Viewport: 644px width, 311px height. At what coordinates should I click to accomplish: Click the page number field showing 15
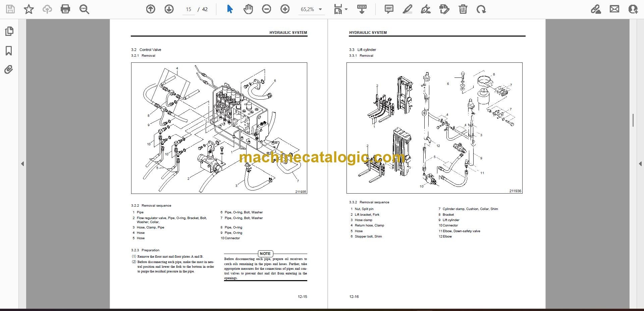point(189,9)
